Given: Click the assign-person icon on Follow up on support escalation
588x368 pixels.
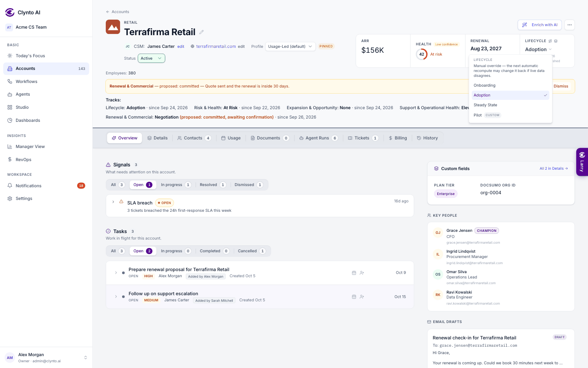Looking at the screenshot, I should 362,297.
